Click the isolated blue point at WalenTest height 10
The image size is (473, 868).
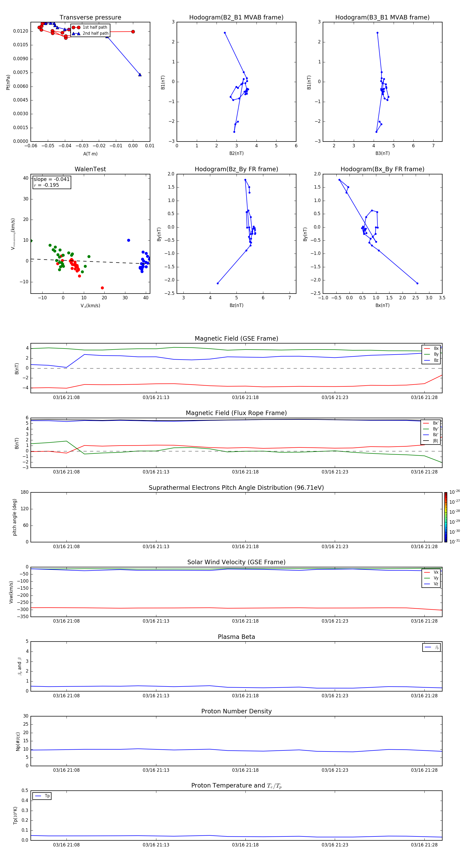128,240
